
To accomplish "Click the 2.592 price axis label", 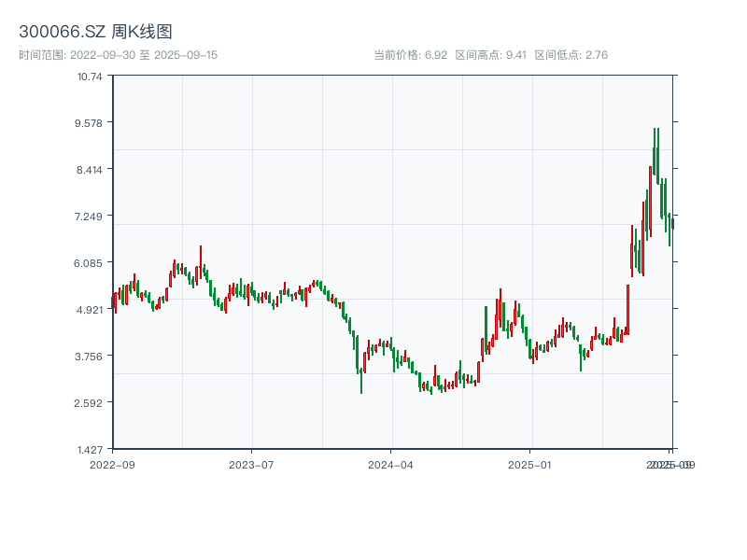I will [x=90, y=403].
